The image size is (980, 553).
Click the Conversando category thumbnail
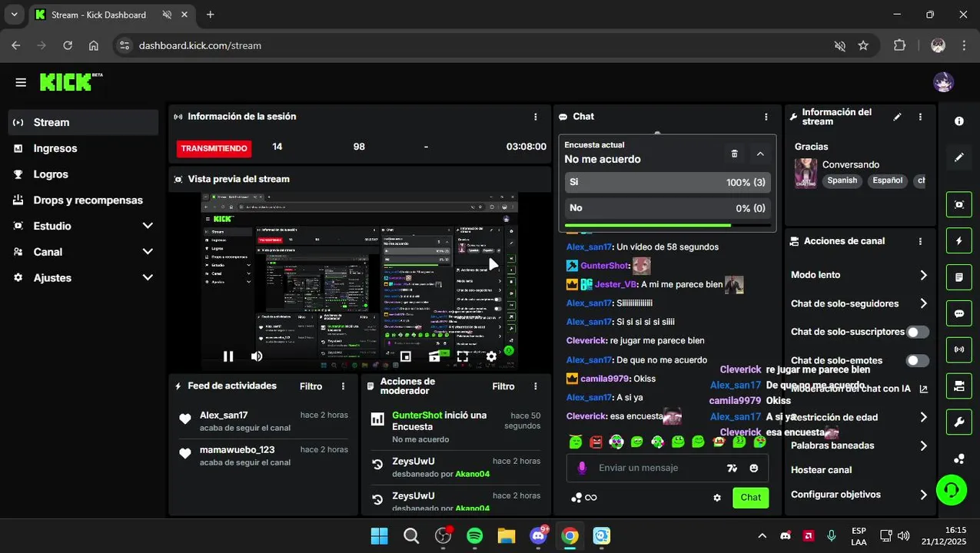pyautogui.click(x=806, y=173)
